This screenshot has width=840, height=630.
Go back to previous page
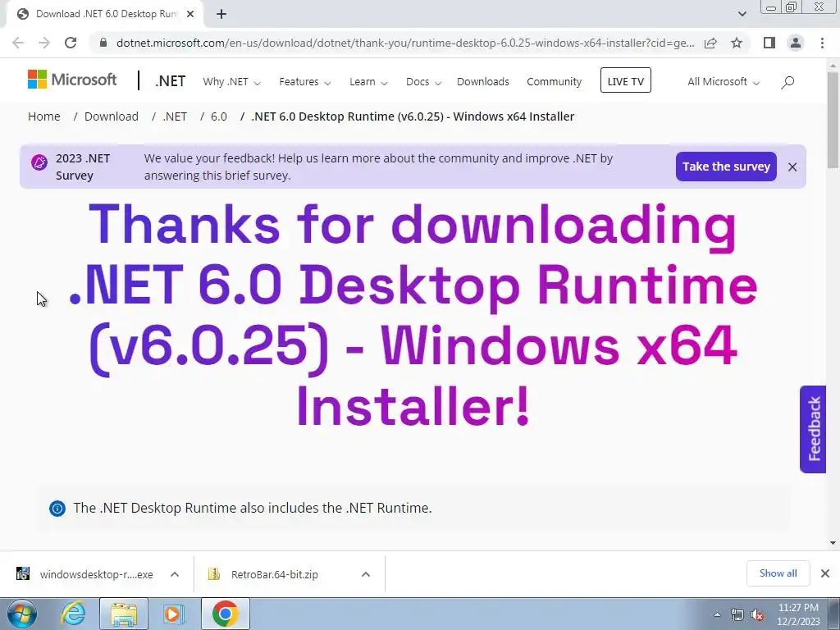coord(18,43)
